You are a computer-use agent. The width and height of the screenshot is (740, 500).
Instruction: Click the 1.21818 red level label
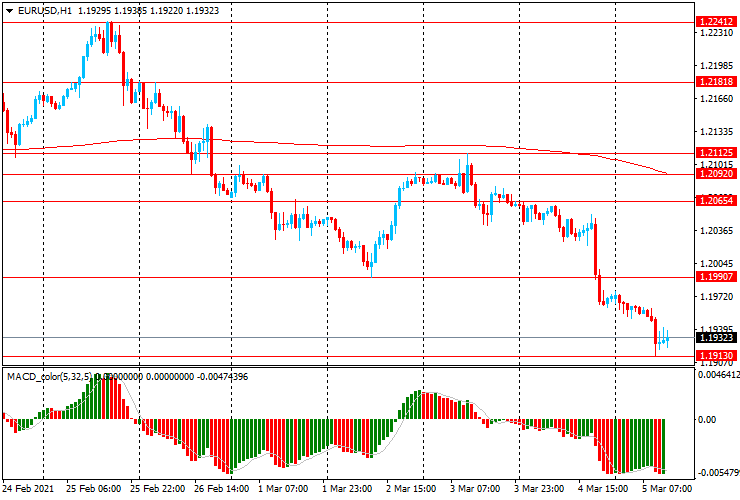(x=716, y=82)
